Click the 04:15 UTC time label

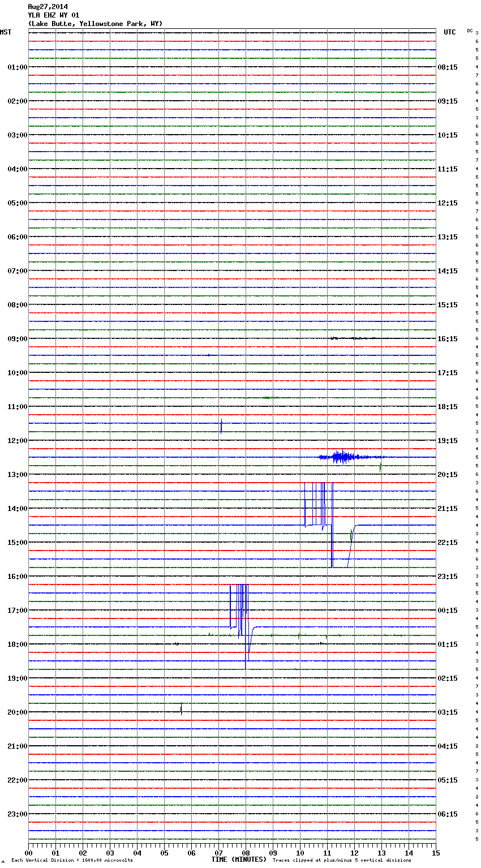[x=448, y=746]
